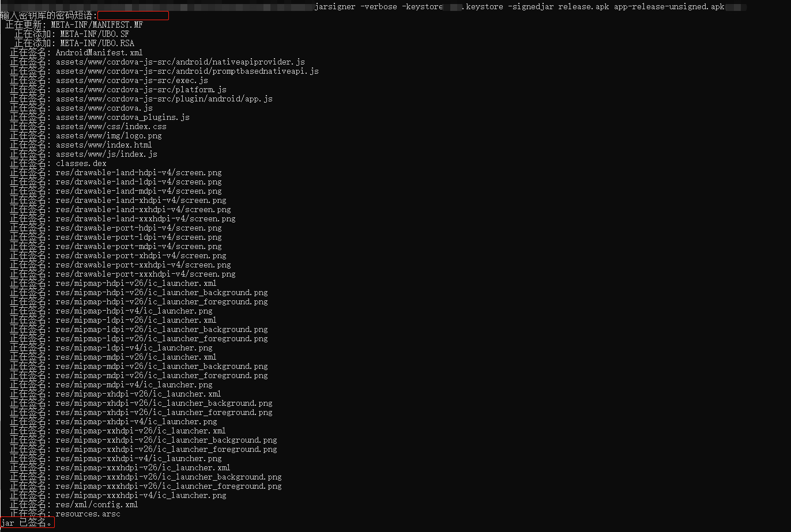Click the res/xml/config.xml line
Screen dimensions: 791x532
pos(74,504)
